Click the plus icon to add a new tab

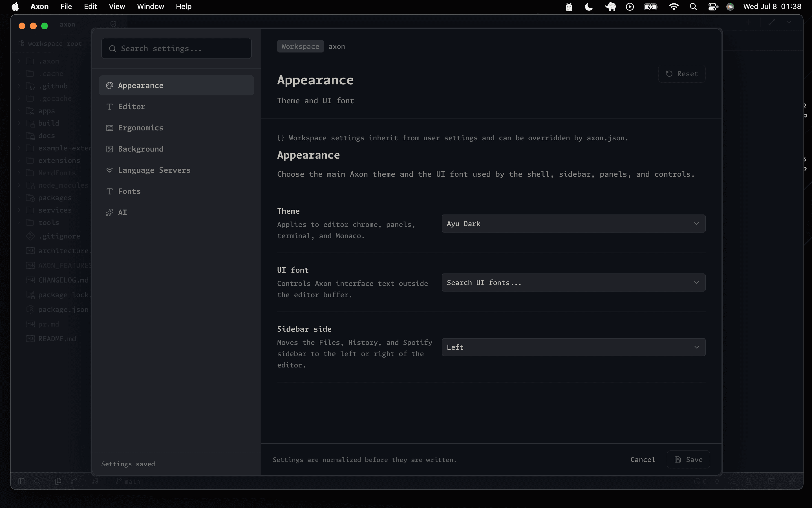(749, 22)
